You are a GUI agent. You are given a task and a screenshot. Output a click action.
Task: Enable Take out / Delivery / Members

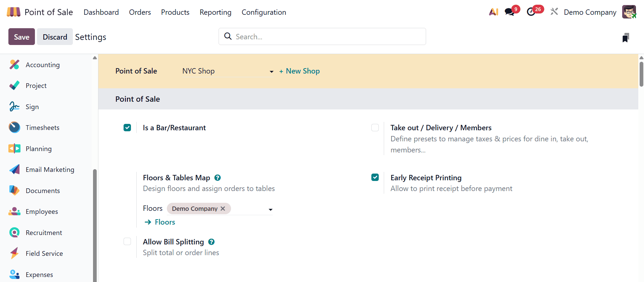pos(375,128)
